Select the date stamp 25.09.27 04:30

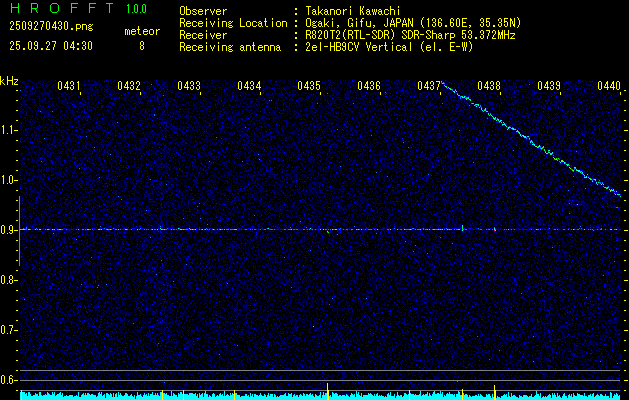pyautogui.click(x=51, y=46)
